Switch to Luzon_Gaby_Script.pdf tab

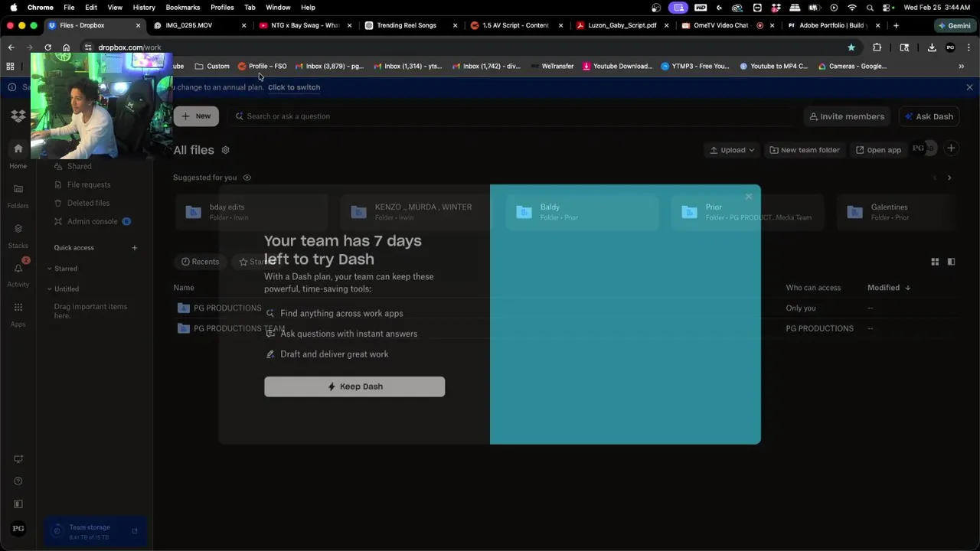622,25
